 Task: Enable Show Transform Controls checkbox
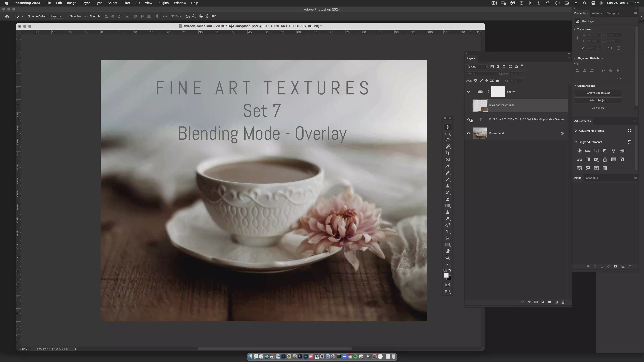coord(67,16)
